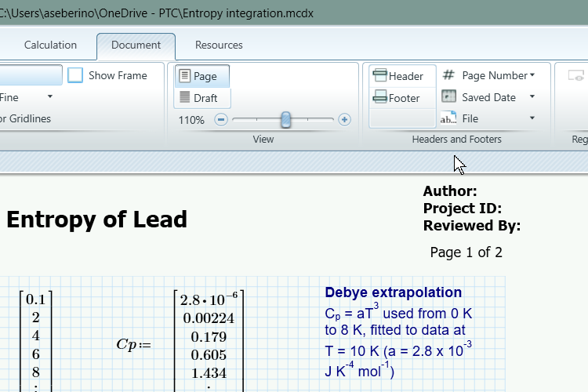Click the Footer icon in ribbon
This screenshot has height=392, width=588.
click(380, 98)
